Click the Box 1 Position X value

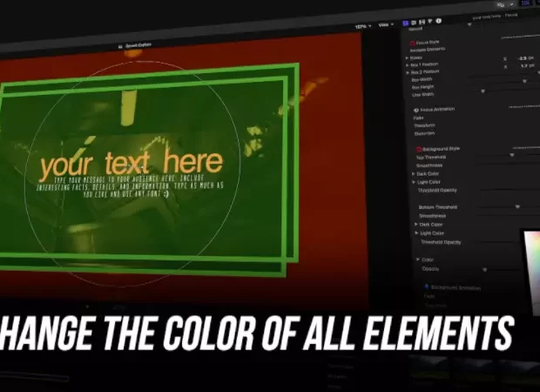point(525,58)
